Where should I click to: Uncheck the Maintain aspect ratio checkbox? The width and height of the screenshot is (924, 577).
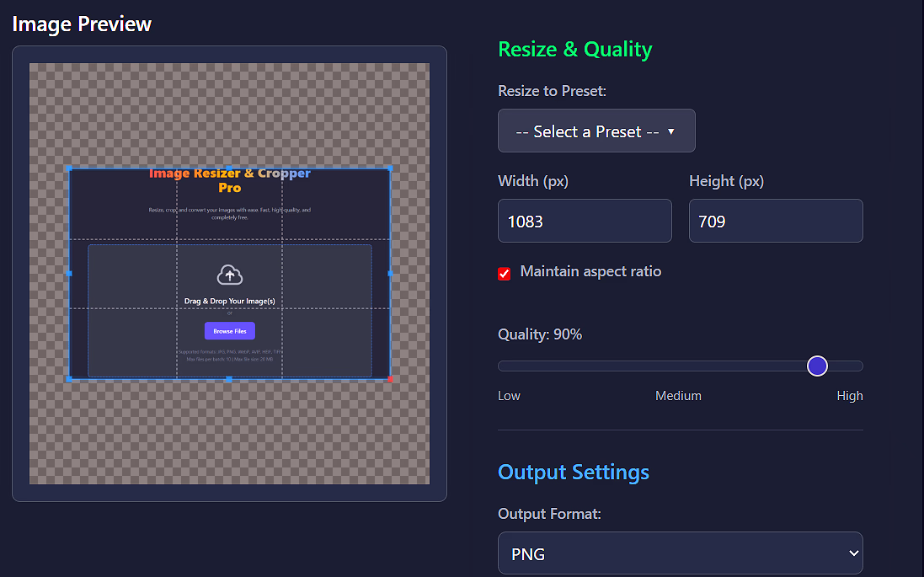tap(504, 273)
